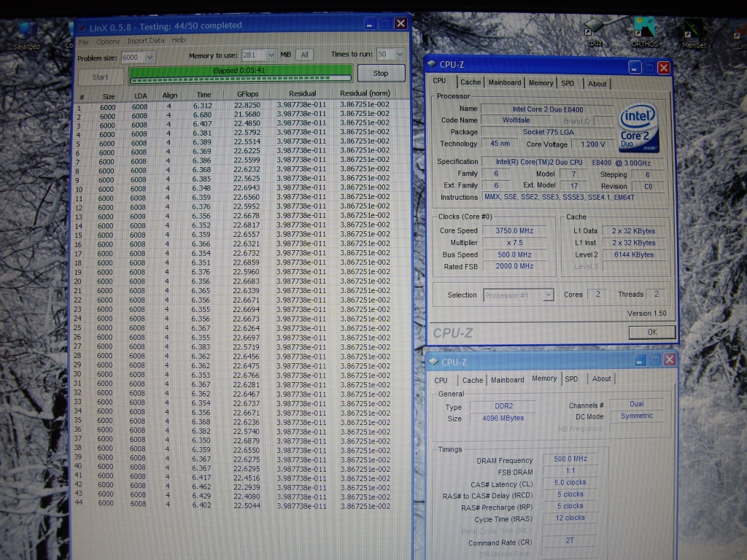Select the processor name Intel Core 2 Duo E8400
This screenshot has height=560, width=747.
[x=547, y=109]
